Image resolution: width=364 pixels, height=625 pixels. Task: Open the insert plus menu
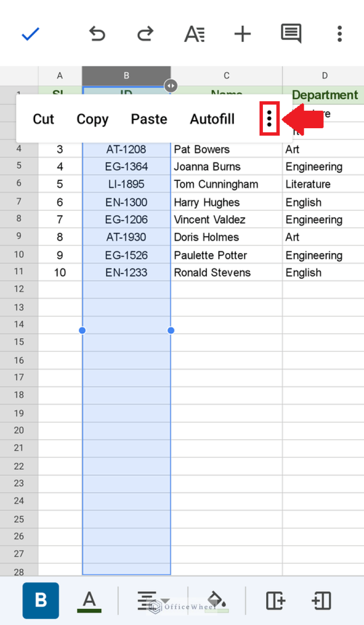point(243,34)
